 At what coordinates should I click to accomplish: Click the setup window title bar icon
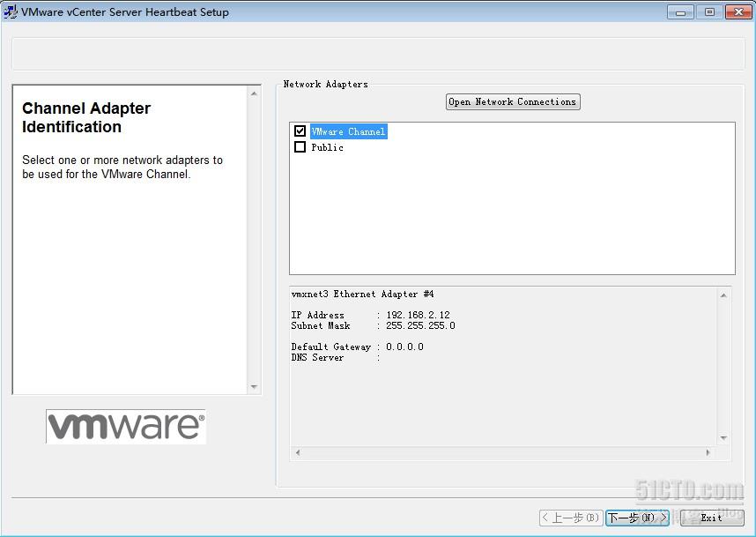[10, 11]
